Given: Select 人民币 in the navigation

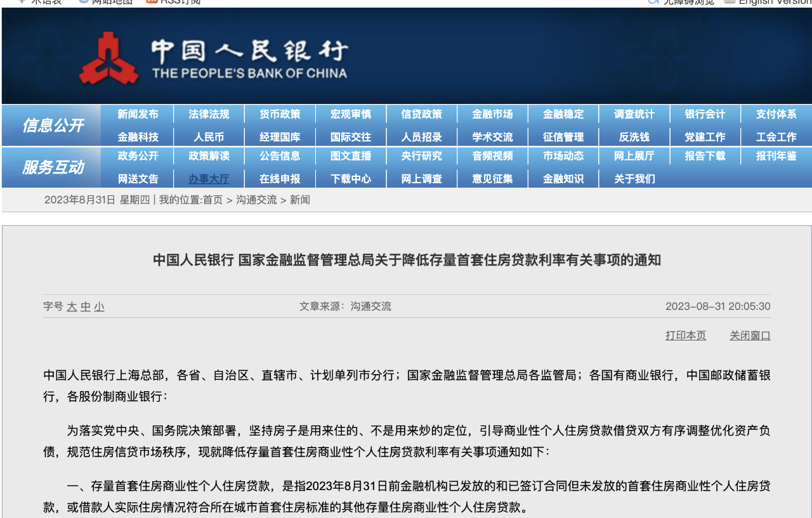Looking at the screenshot, I should 209,137.
